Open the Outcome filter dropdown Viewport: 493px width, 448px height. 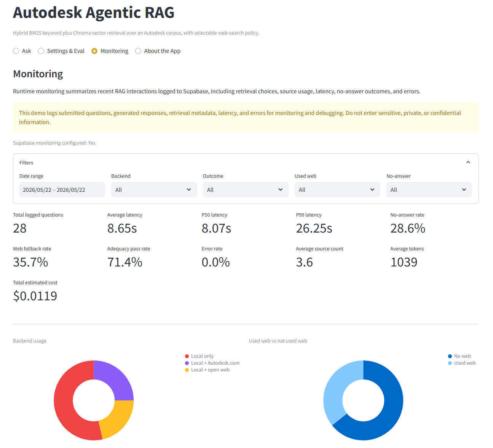click(x=246, y=190)
